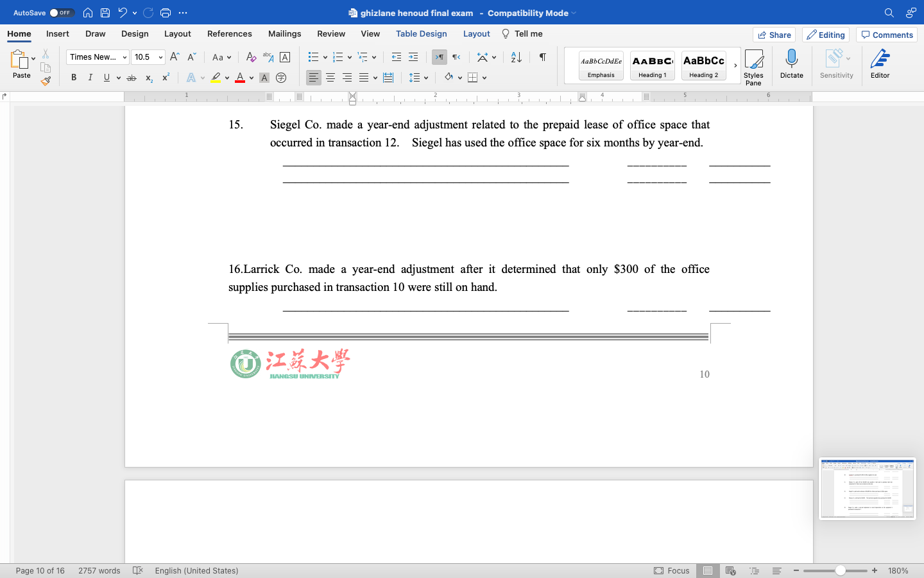
Task: Select the Format Painter tool
Action: click(x=46, y=82)
